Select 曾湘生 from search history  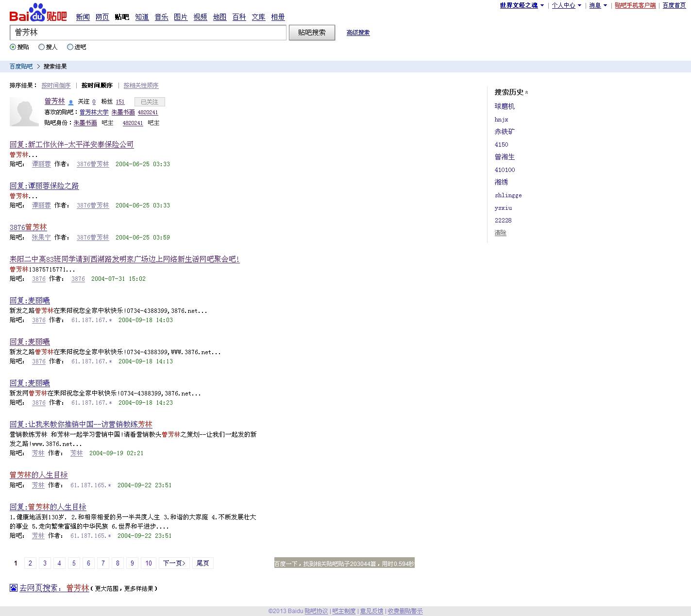505,157
